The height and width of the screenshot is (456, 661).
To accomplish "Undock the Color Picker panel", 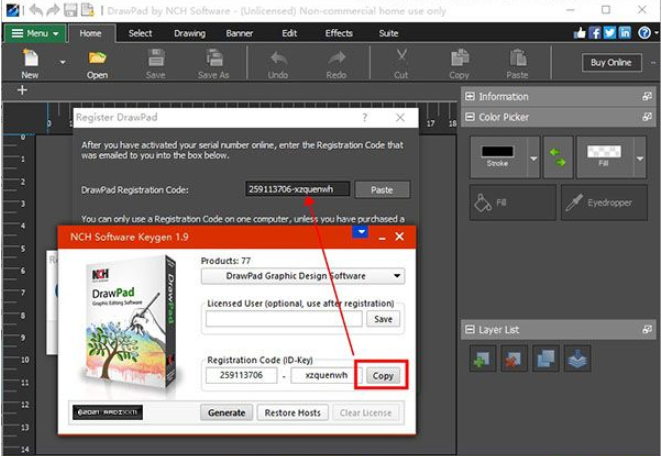I will coord(647,117).
